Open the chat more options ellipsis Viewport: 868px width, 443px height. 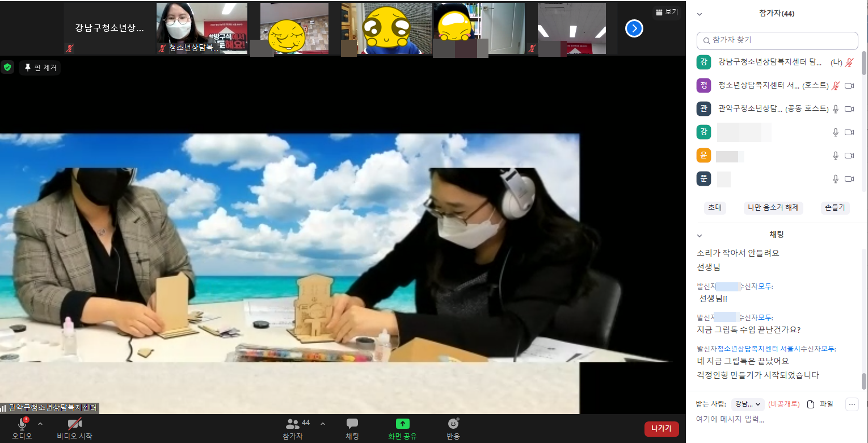852,404
